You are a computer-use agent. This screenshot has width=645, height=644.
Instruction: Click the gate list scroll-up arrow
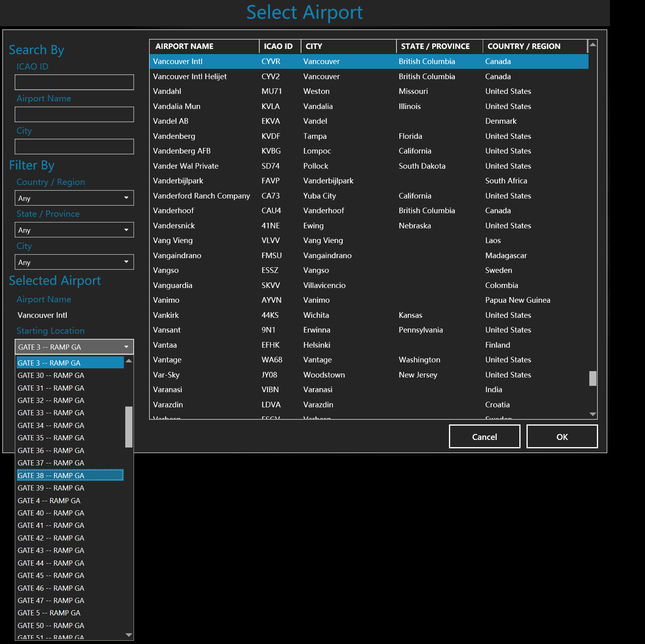tap(128, 361)
